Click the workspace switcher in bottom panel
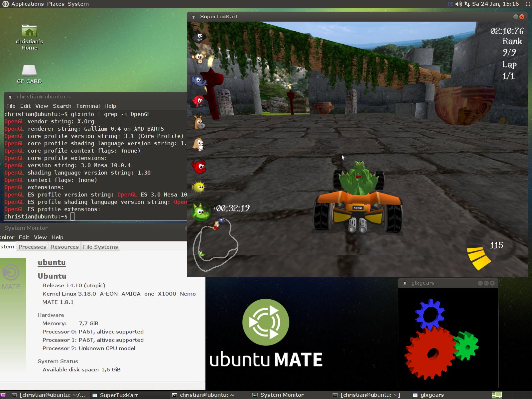Image resolution: width=532 pixels, height=399 pixels. pyautogui.click(x=497, y=395)
